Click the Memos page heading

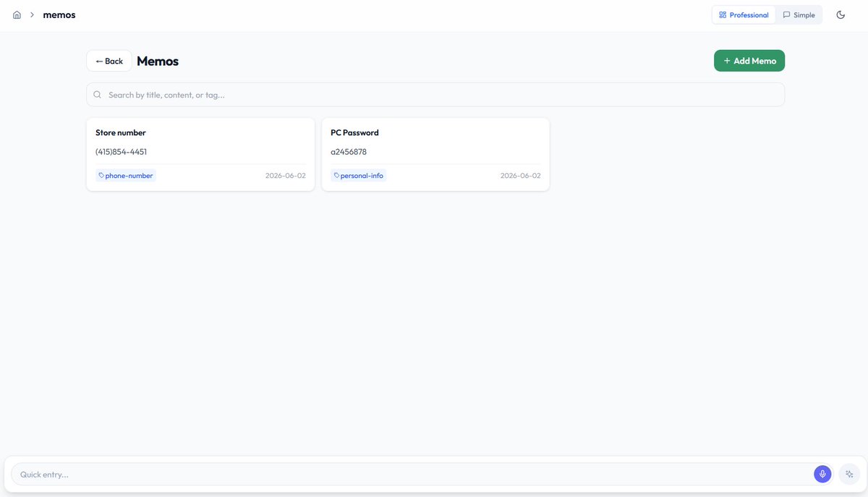click(x=158, y=61)
